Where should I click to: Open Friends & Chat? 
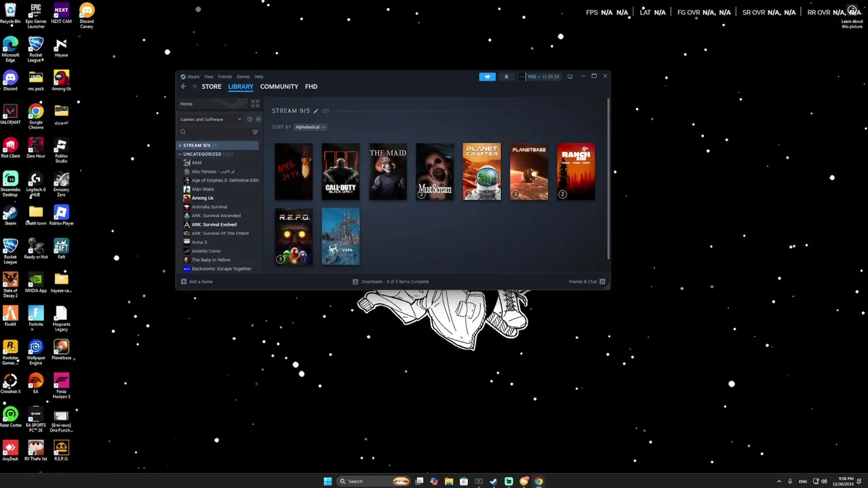tap(587, 281)
